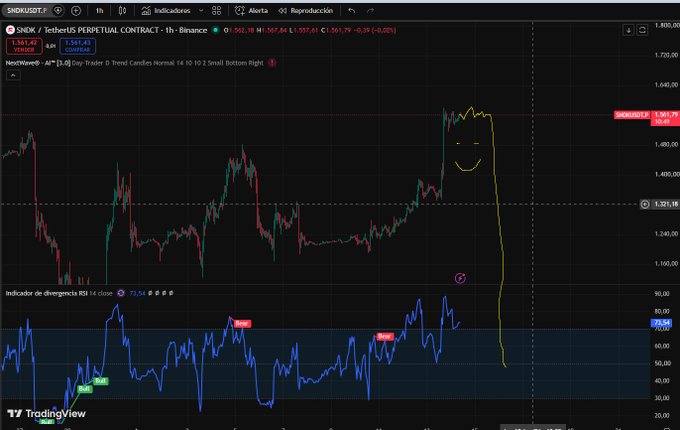The height and width of the screenshot is (430, 680).
Task: Click the blue 1.561,43 COMPRAR buy button
Action: click(x=78, y=46)
